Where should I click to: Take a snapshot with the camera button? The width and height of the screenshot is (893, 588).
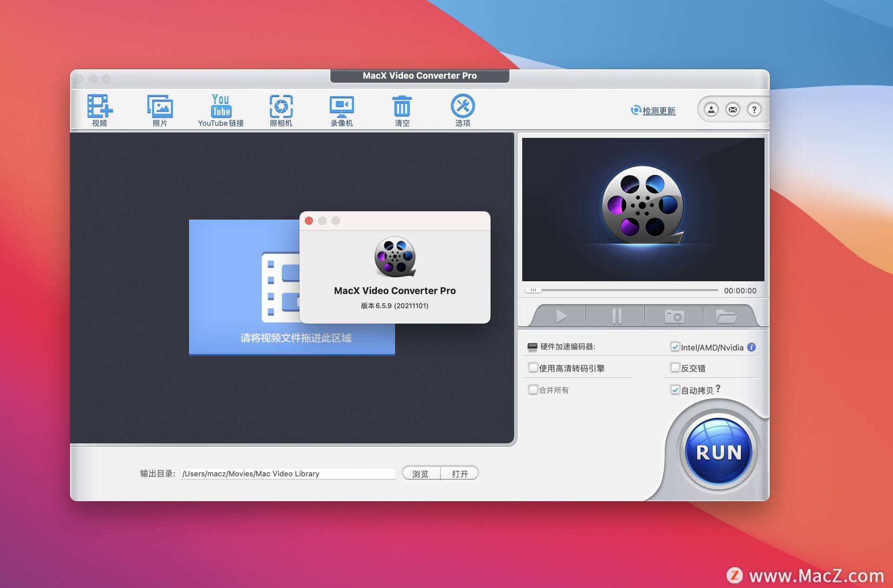click(674, 316)
